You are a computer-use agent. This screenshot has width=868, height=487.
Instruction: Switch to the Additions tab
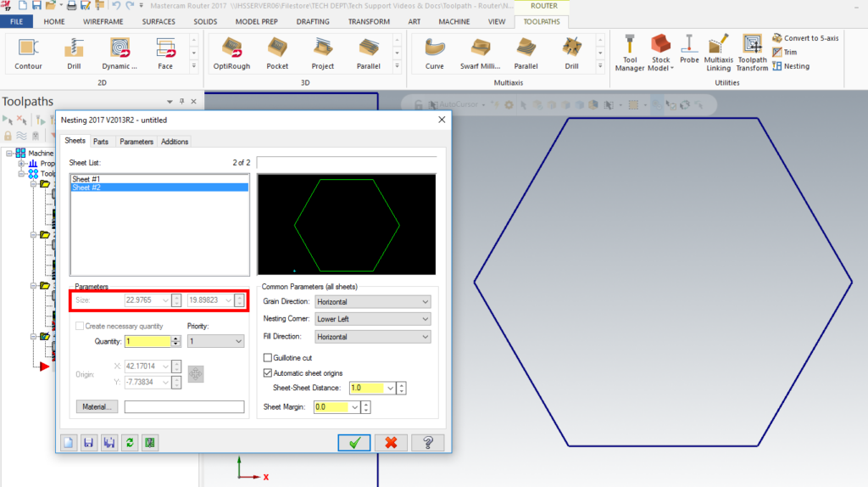[x=175, y=142]
